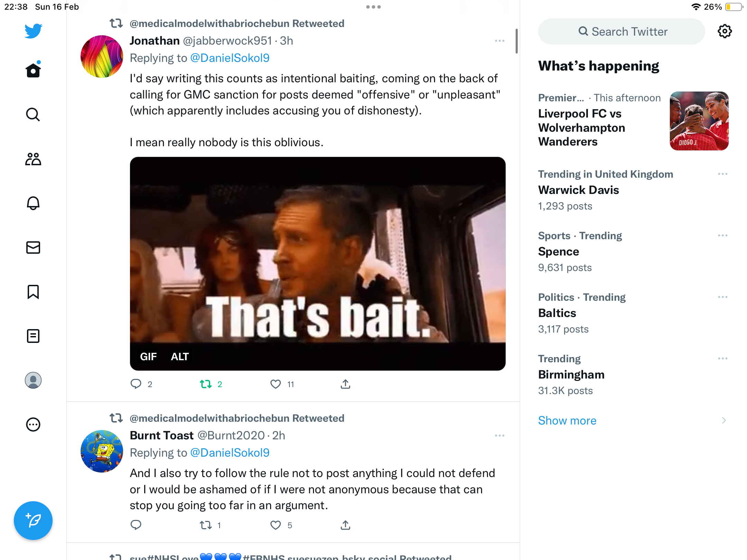Open the sidebar search magnifier
Image resolution: width=747 pixels, height=560 pixels.
click(x=33, y=115)
